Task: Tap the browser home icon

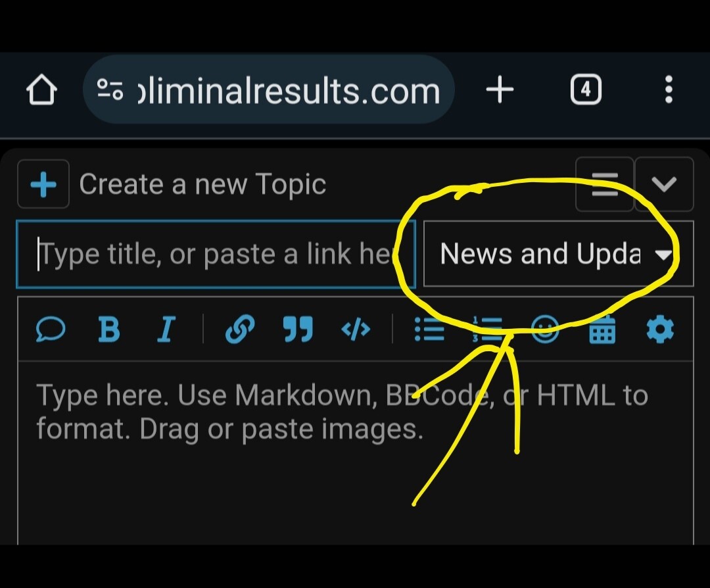Action: [x=41, y=89]
